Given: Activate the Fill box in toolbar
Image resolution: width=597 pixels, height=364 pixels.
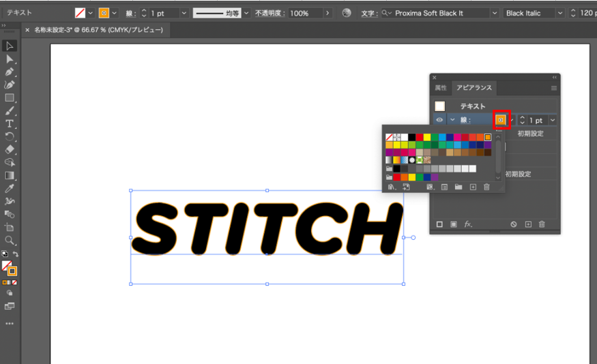Looking at the screenshot, I should coord(6,265).
